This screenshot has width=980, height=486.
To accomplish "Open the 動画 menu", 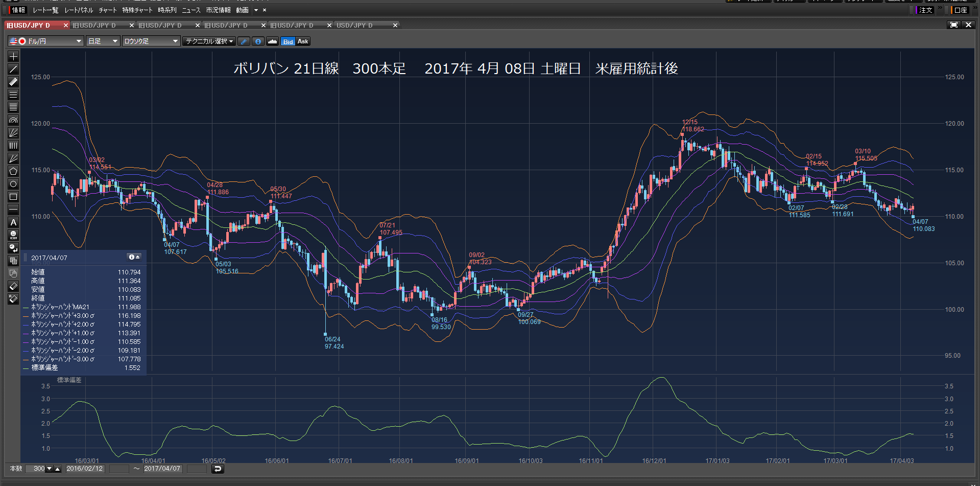I will 242,10.
